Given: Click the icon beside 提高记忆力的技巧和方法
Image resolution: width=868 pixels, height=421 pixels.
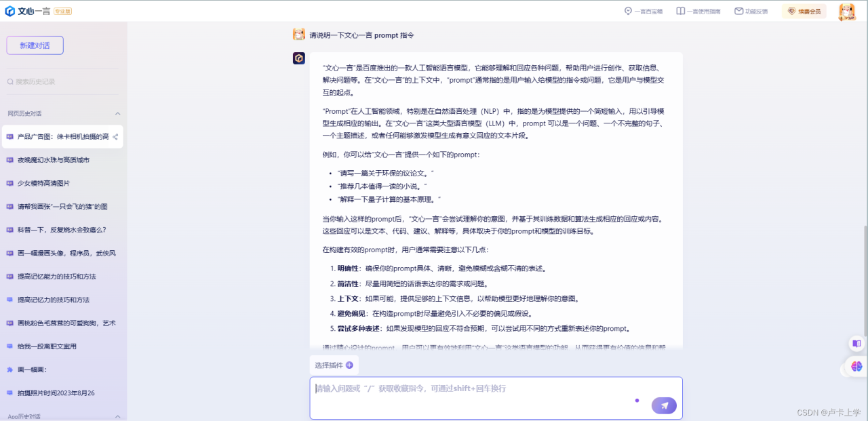Looking at the screenshot, I should [9, 300].
